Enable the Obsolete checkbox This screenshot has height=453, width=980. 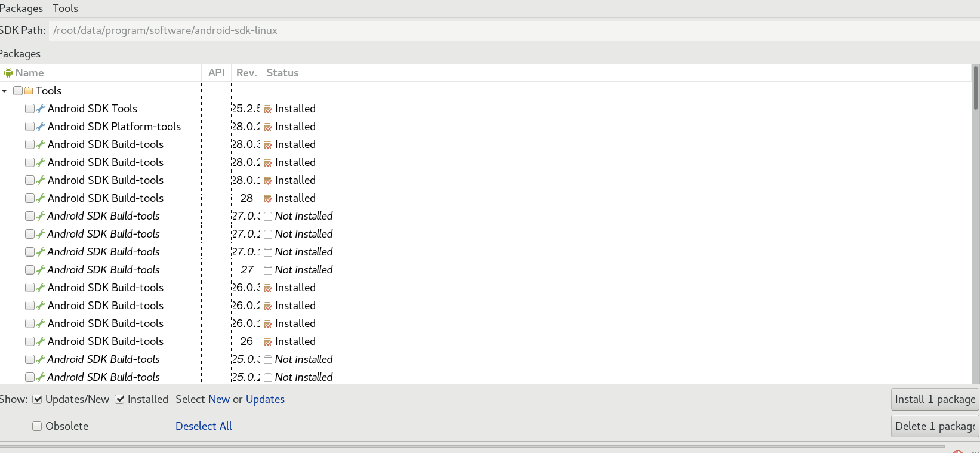click(x=37, y=426)
